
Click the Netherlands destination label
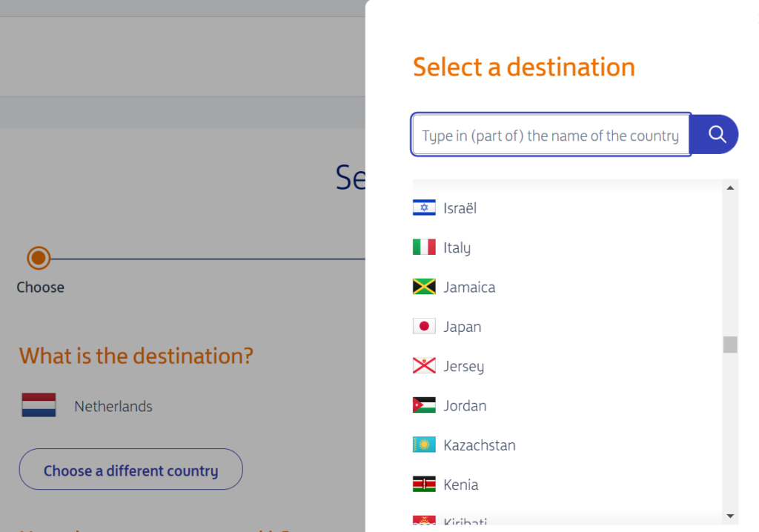tap(113, 406)
